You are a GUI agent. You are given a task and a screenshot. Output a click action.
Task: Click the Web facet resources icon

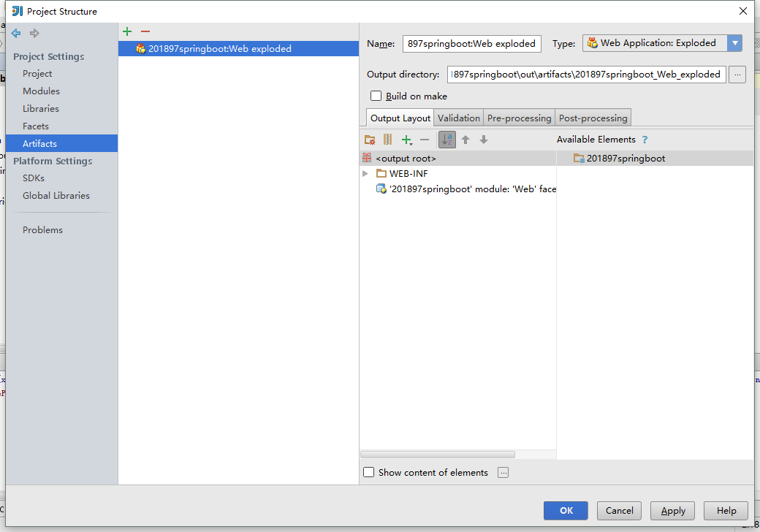point(381,189)
